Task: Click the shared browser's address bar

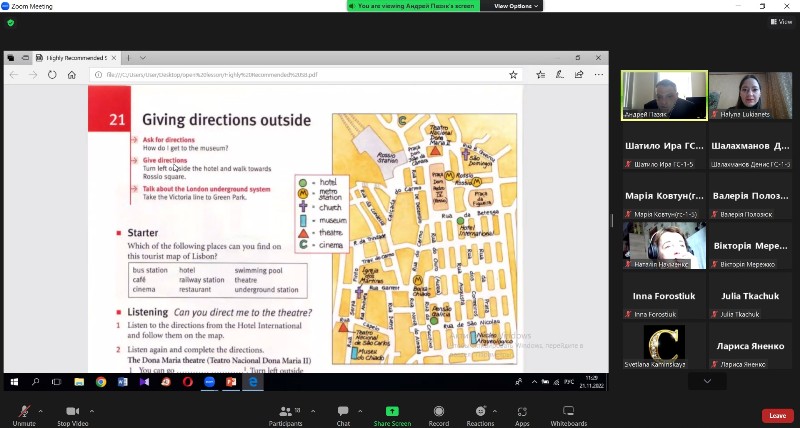Action: [300, 75]
